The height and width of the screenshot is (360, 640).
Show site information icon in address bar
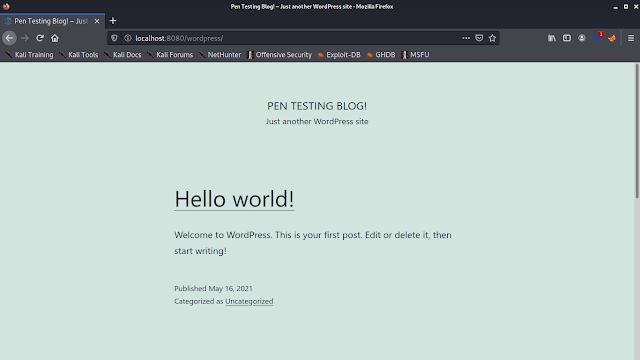click(128, 38)
